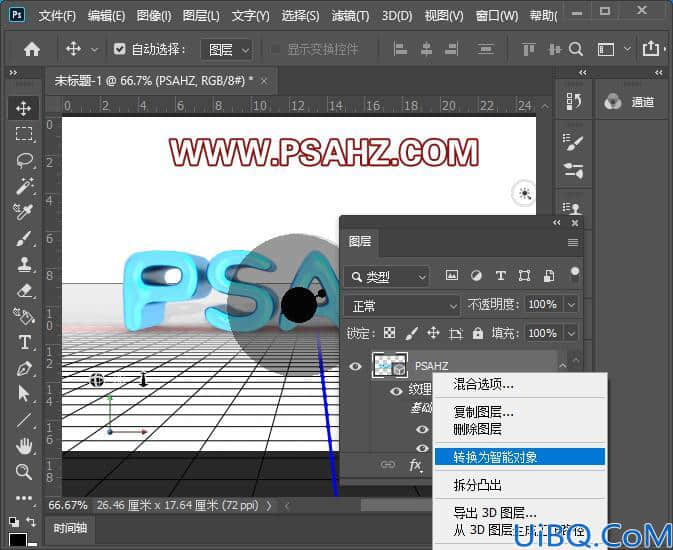This screenshot has width=673, height=550.
Task: Select the Eyedropper tool
Action: tap(23, 212)
